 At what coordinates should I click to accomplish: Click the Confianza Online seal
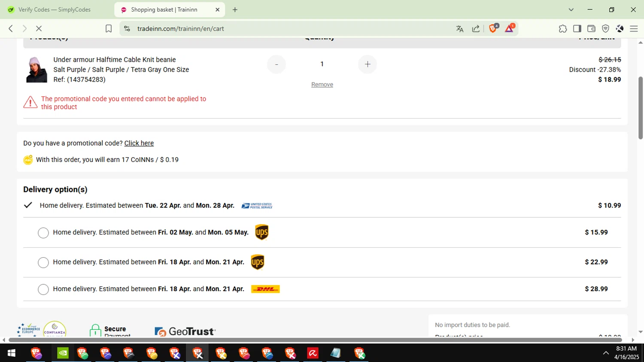point(55,329)
